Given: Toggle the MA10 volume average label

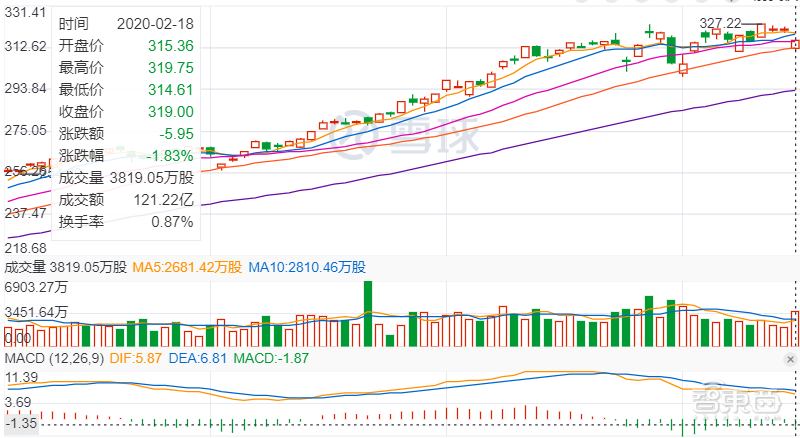Looking at the screenshot, I should (306, 268).
